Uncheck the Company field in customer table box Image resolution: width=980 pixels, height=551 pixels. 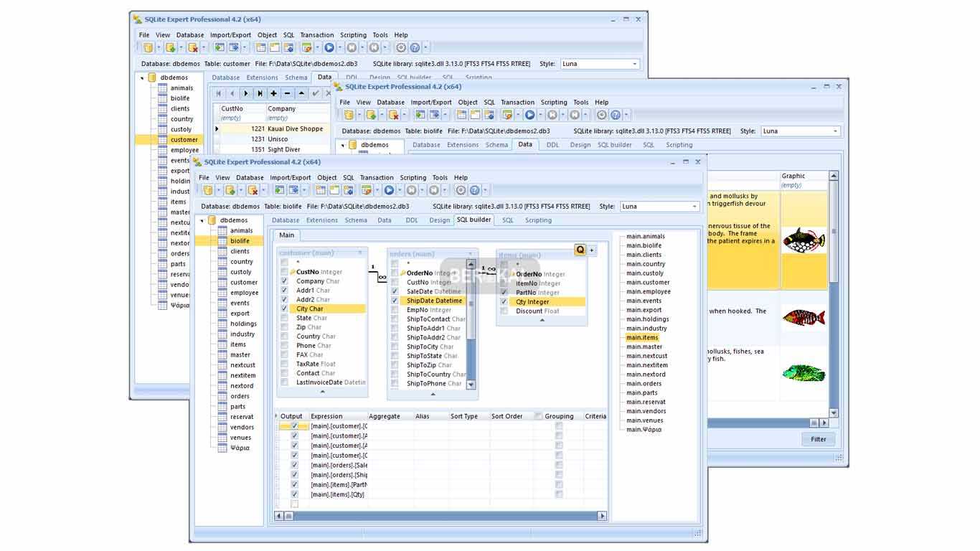tap(285, 281)
